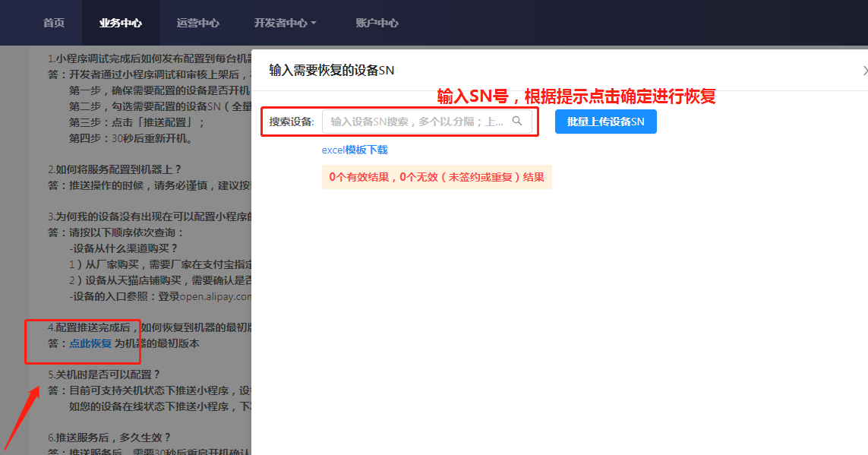Viewport: 868px width, 455px height.
Task: Click the line -设备从什么渠道购买？
Action: pos(124,248)
